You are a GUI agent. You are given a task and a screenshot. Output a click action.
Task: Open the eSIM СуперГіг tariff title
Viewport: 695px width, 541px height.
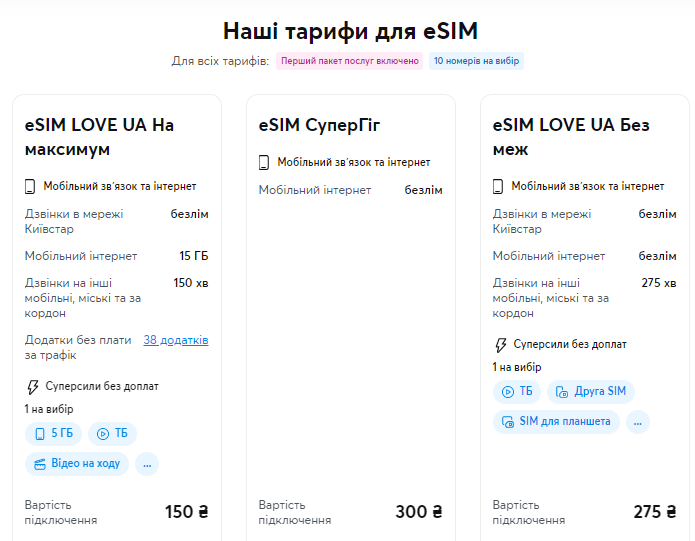tap(319, 125)
